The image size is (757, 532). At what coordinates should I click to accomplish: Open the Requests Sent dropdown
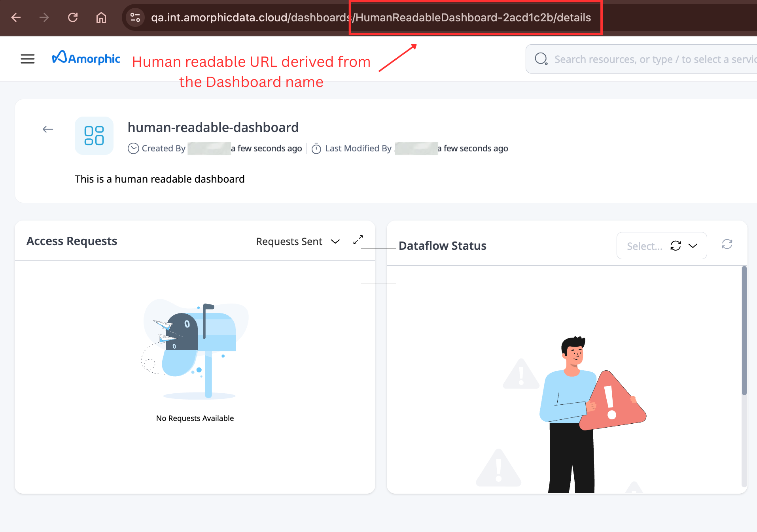298,241
